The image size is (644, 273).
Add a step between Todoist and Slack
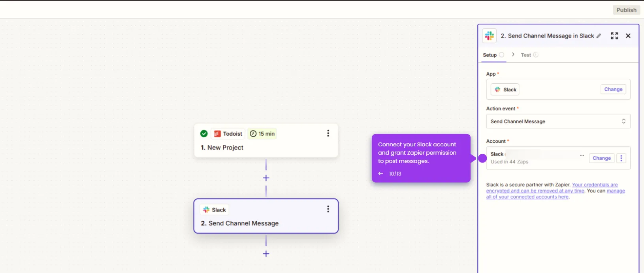(266, 178)
